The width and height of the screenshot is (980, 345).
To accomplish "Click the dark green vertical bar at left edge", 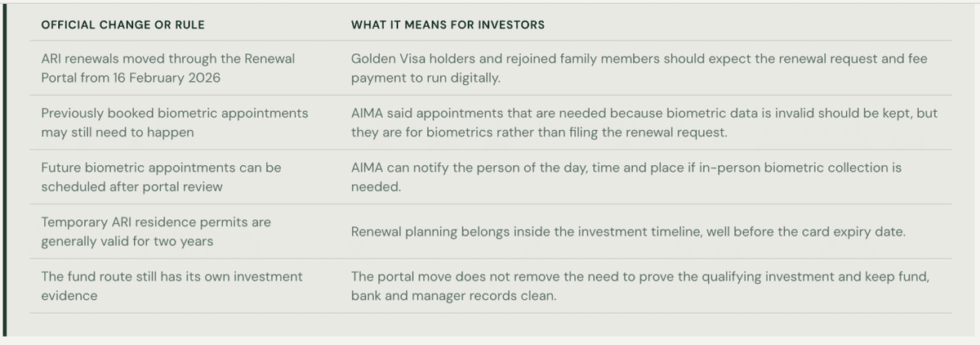I will [x=4, y=168].
